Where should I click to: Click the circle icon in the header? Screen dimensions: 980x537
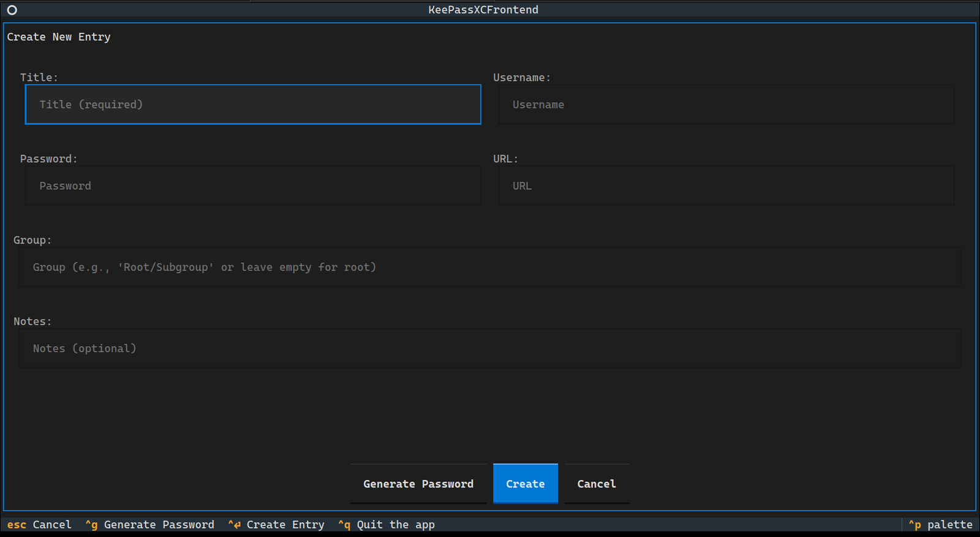[x=12, y=10]
